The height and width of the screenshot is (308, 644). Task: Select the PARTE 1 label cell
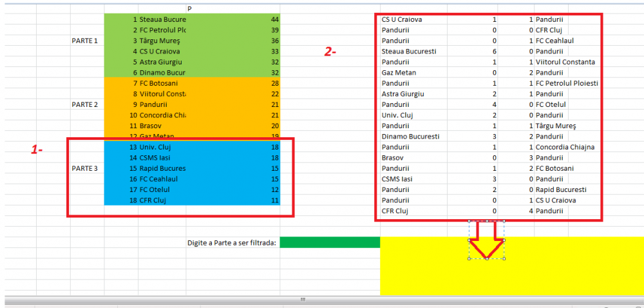pos(85,40)
